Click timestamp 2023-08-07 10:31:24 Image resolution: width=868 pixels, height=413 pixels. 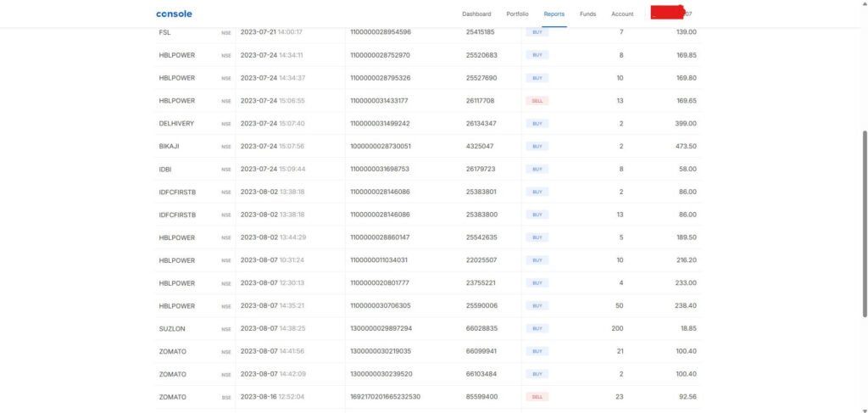[272, 260]
